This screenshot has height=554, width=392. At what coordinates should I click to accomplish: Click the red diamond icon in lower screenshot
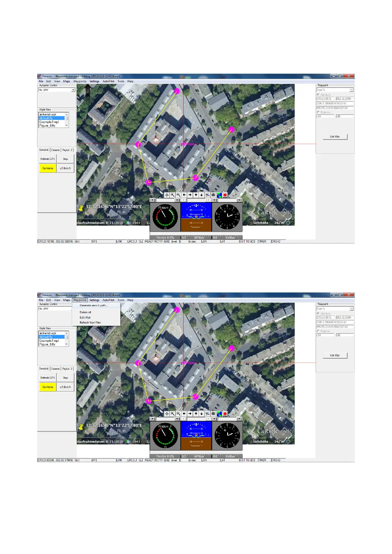pos(225,414)
